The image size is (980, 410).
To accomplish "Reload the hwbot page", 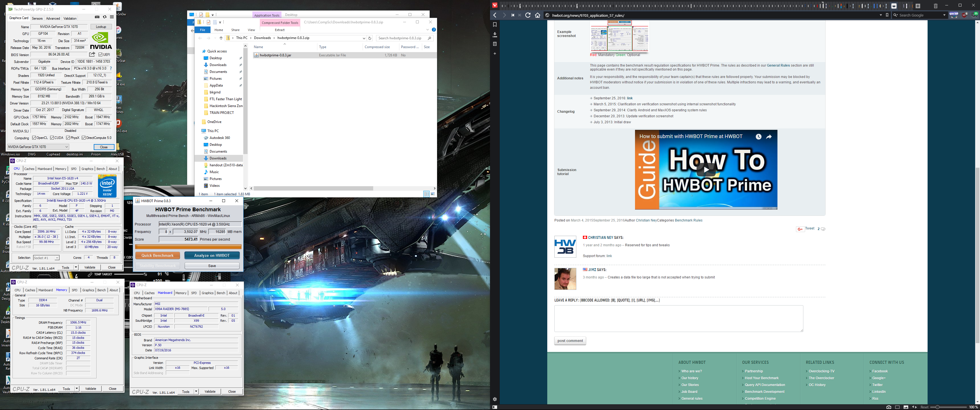I will [x=528, y=15].
